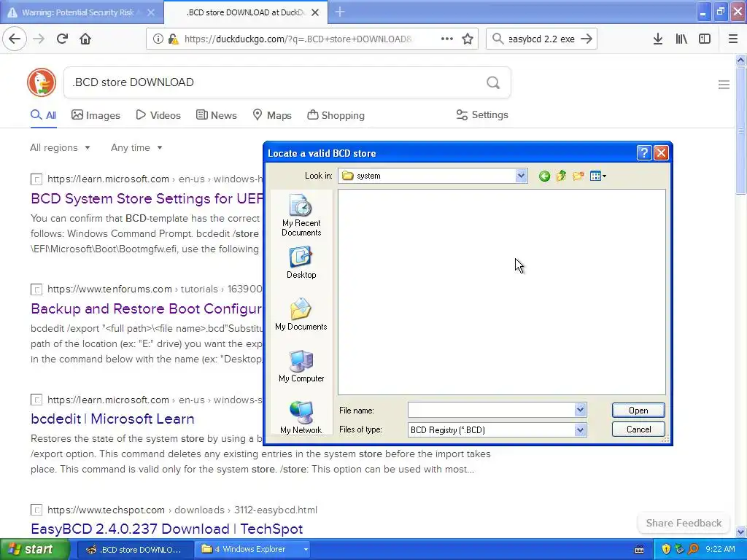Image resolution: width=747 pixels, height=560 pixels.
Task: Click the browser address bar URL
Action: tap(298, 39)
